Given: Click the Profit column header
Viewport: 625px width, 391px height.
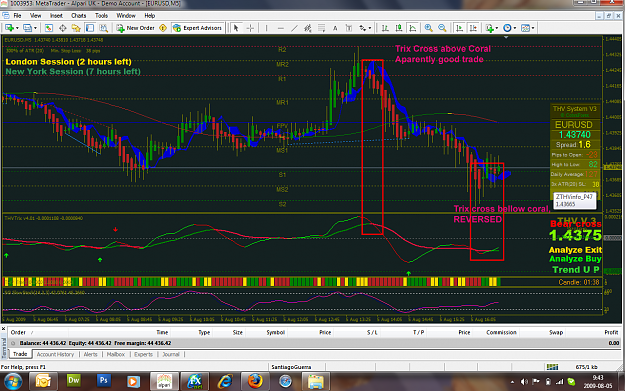Looking at the screenshot, I should tap(611, 332).
